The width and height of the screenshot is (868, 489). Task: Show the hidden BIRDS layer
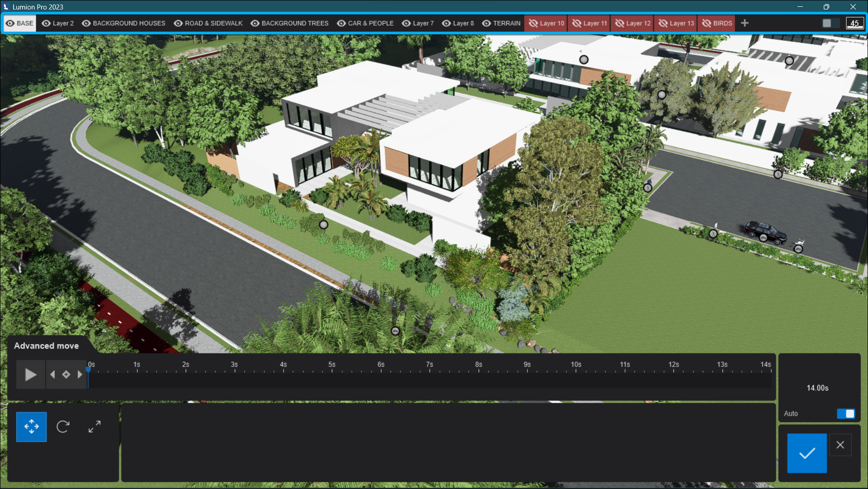(x=707, y=23)
